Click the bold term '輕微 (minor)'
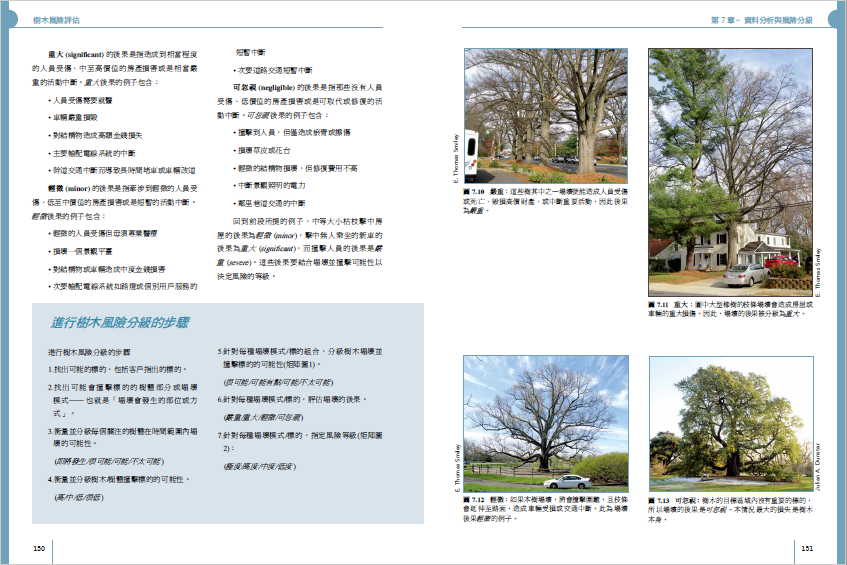Screen dimensions: 847x565 click(x=69, y=189)
